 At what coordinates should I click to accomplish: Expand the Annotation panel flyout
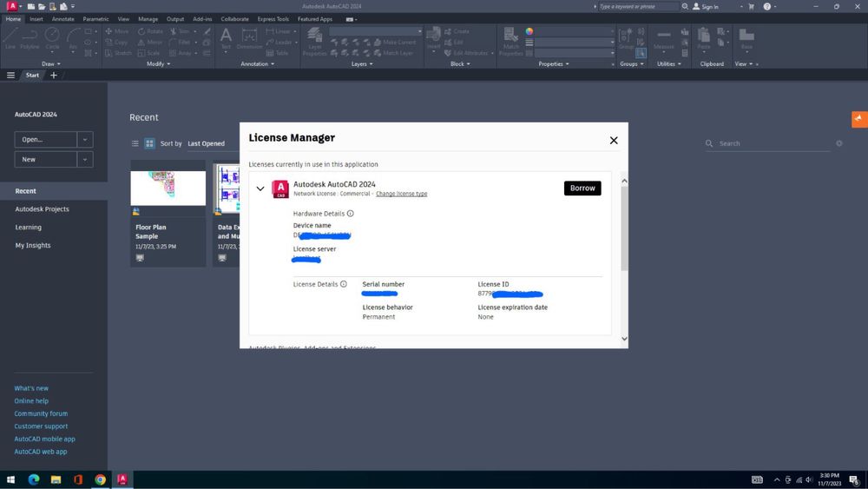(x=258, y=64)
